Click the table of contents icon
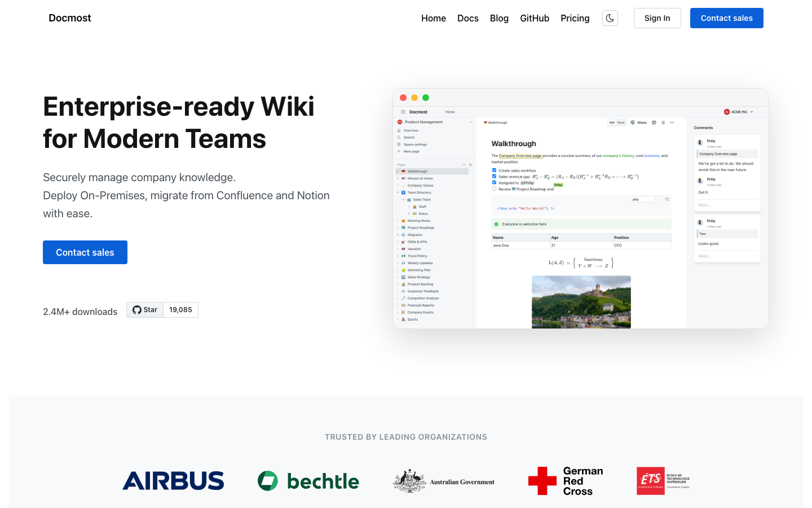Image resolution: width=812 pixels, height=508 pixels. tap(663, 122)
